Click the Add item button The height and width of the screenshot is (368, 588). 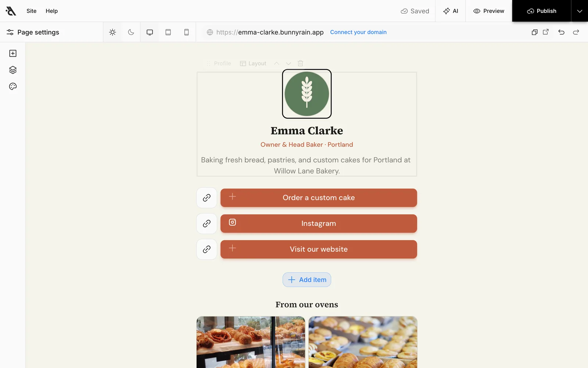tap(307, 280)
